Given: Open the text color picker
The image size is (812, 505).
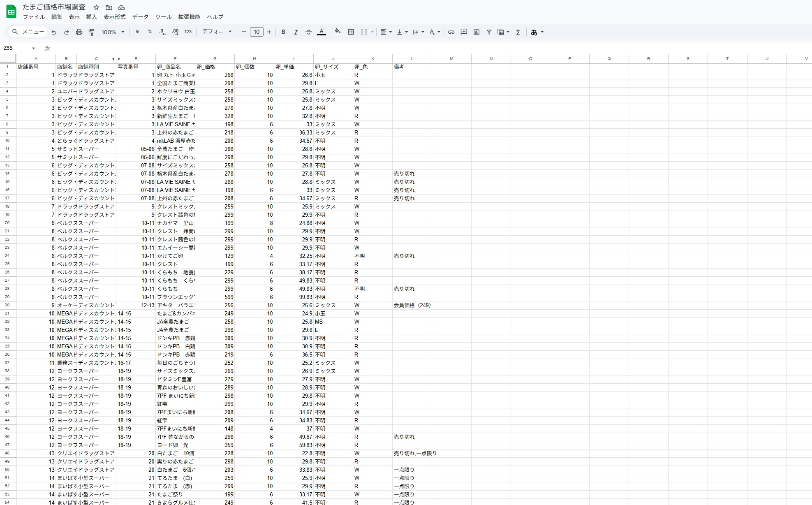Looking at the screenshot, I should point(322,32).
